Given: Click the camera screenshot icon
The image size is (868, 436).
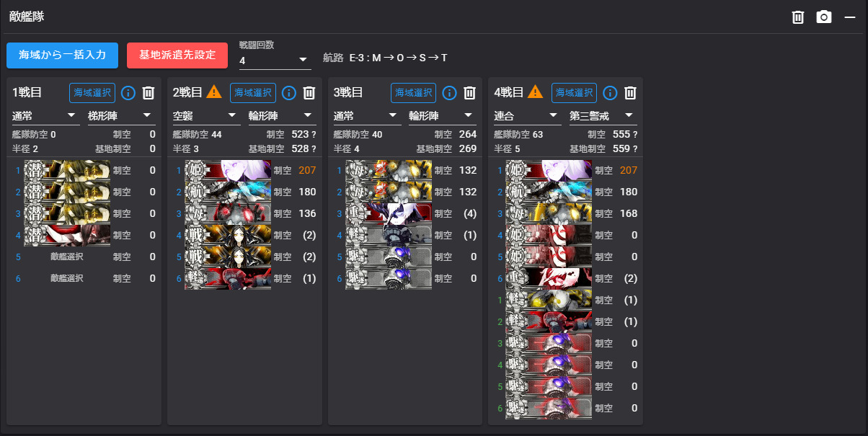Looking at the screenshot, I should click(x=823, y=17).
